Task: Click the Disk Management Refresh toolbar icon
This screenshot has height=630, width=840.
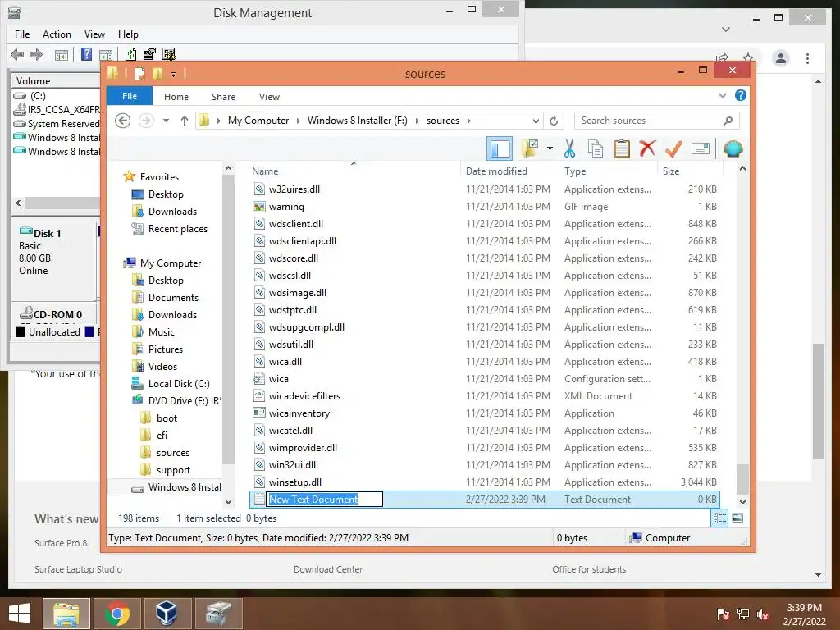Action: coord(130,54)
